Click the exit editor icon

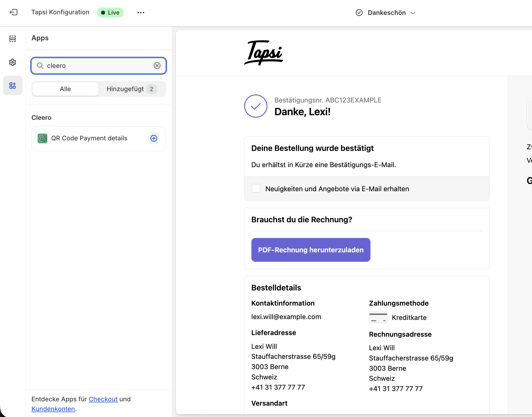coord(14,12)
